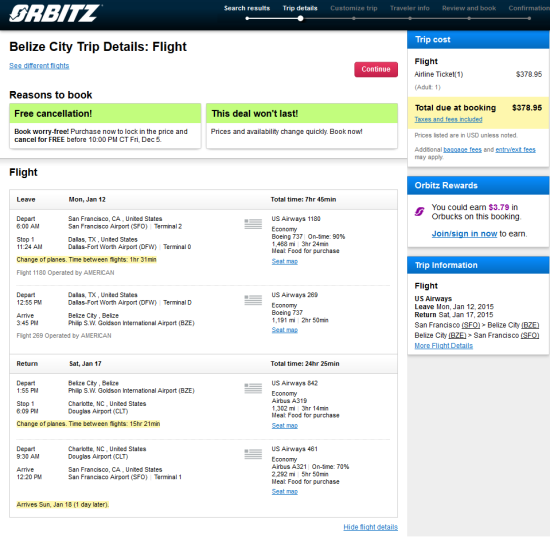Screen dimensions: 550x537
Task: Click the This deal won't last! banner
Action: point(302,113)
